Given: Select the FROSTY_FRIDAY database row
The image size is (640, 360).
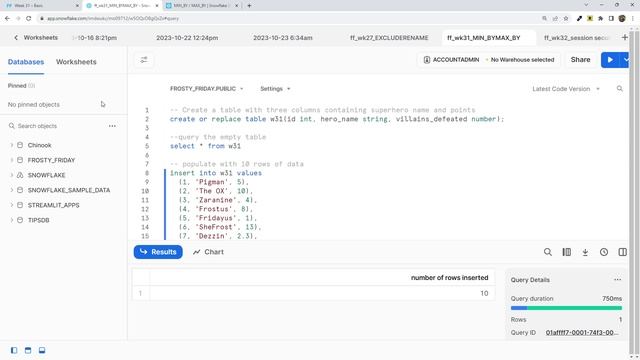Looking at the screenshot, I should coord(64,160).
